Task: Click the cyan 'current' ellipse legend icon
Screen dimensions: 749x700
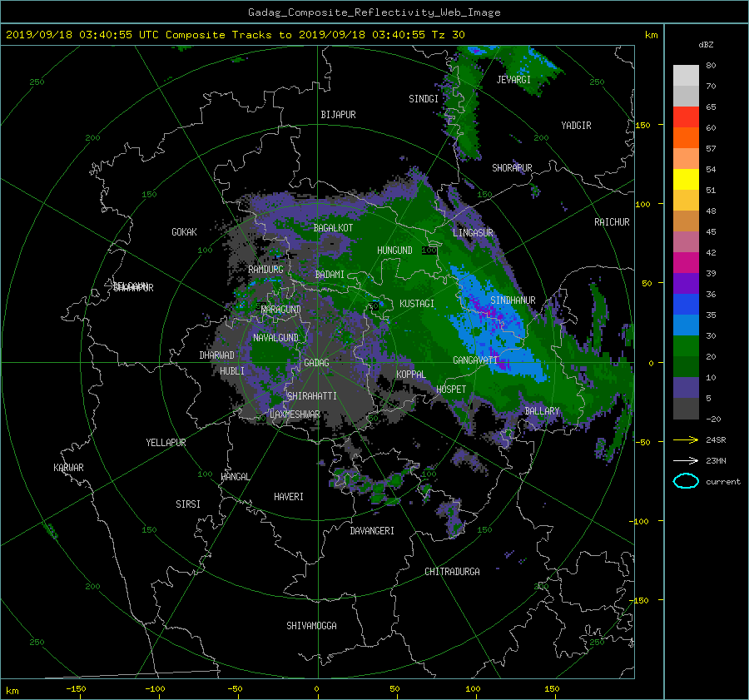Action: 686,481
